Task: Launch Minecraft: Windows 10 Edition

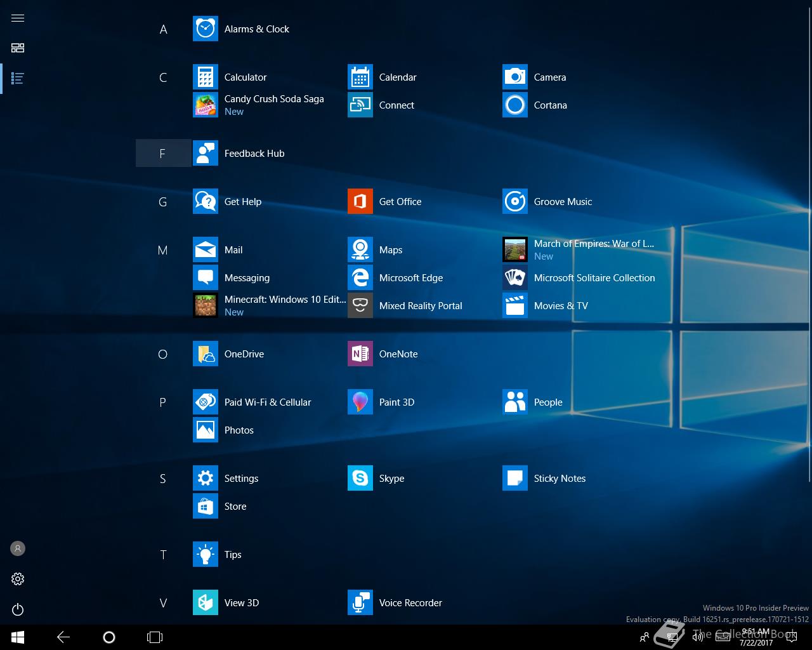Action: 206,306
